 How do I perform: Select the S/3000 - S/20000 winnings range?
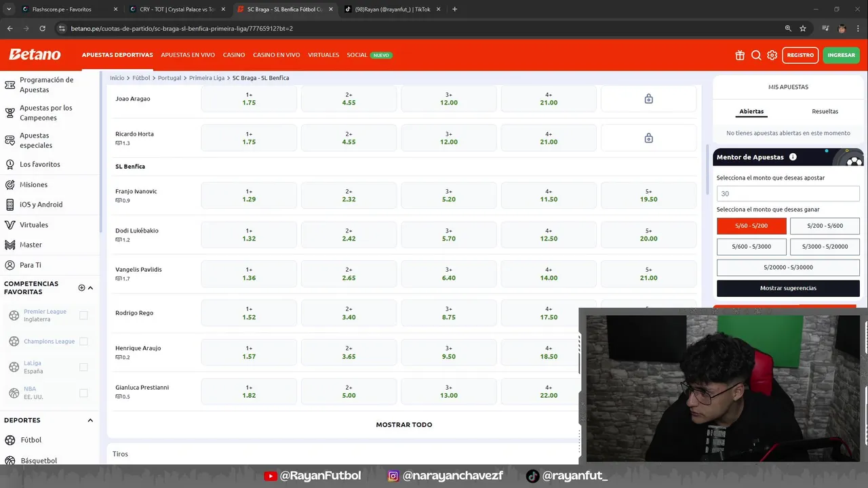click(825, 247)
